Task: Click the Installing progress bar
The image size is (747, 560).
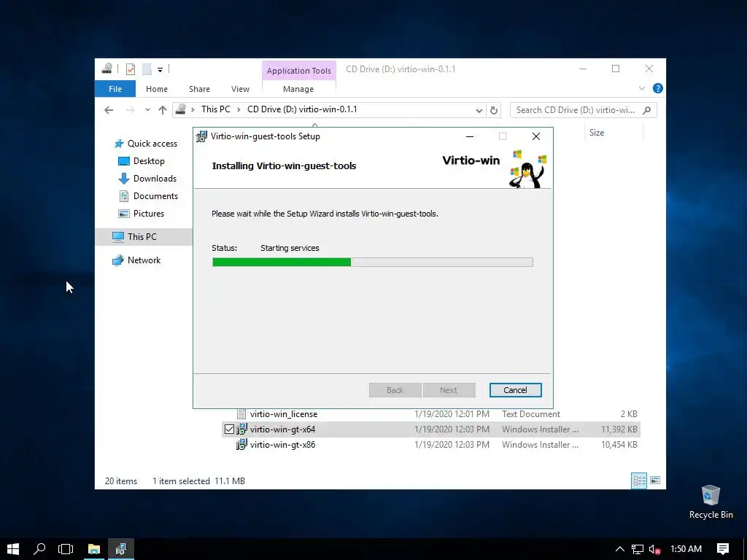Action: pyautogui.click(x=373, y=262)
